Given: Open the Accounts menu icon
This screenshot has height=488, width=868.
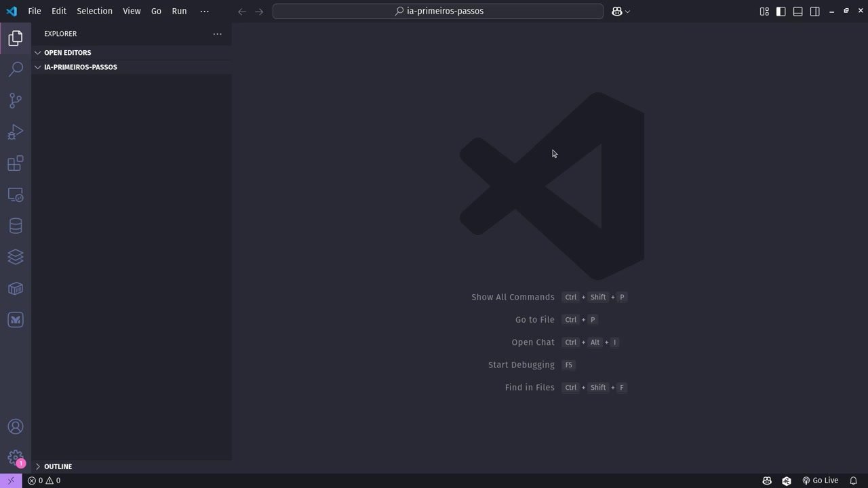Looking at the screenshot, I should click(15, 426).
